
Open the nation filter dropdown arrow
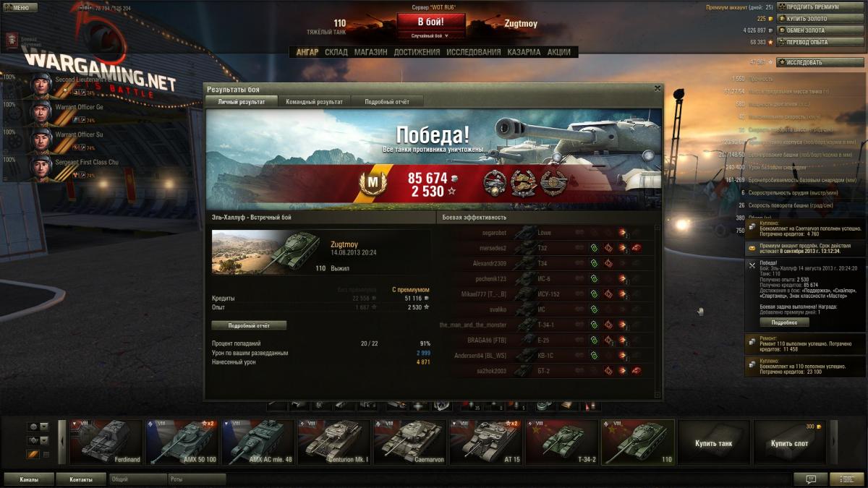pyautogui.click(x=44, y=427)
